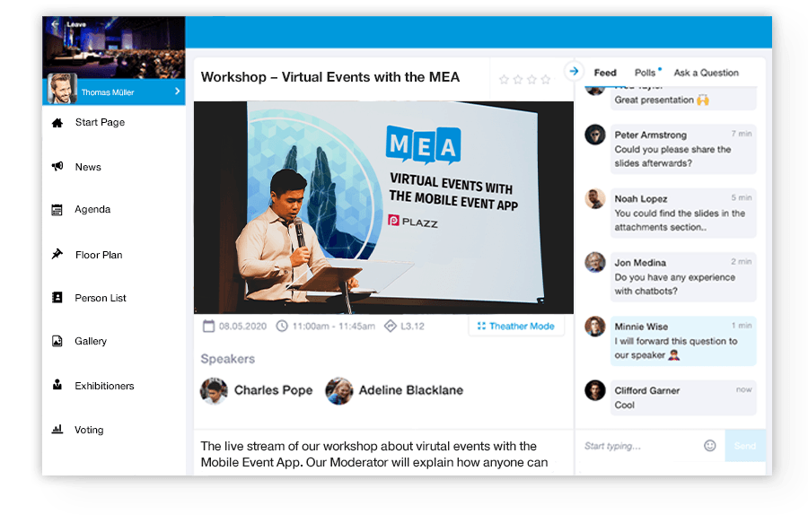This screenshot has height=532, width=808.
Task: Rate the workshop three stars
Action: tap(531, 79)
